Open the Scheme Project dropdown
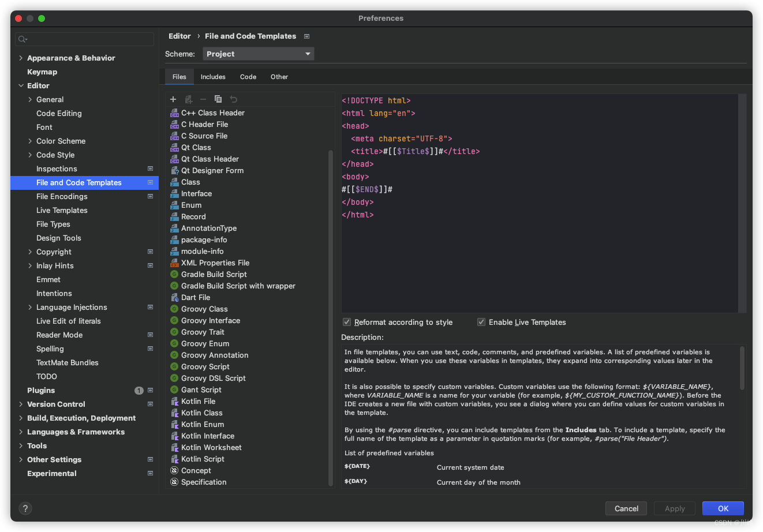The image size is (763, 532). (x=259, y=54)
